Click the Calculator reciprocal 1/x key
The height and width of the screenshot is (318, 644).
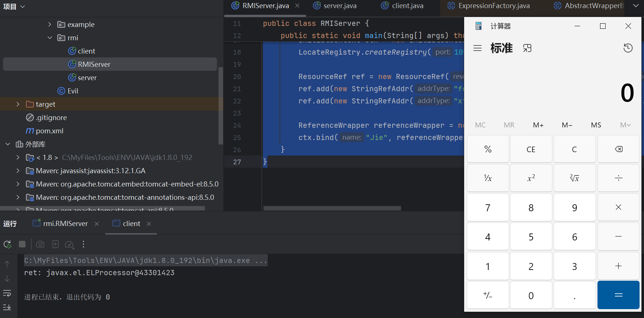pos(488,178)
